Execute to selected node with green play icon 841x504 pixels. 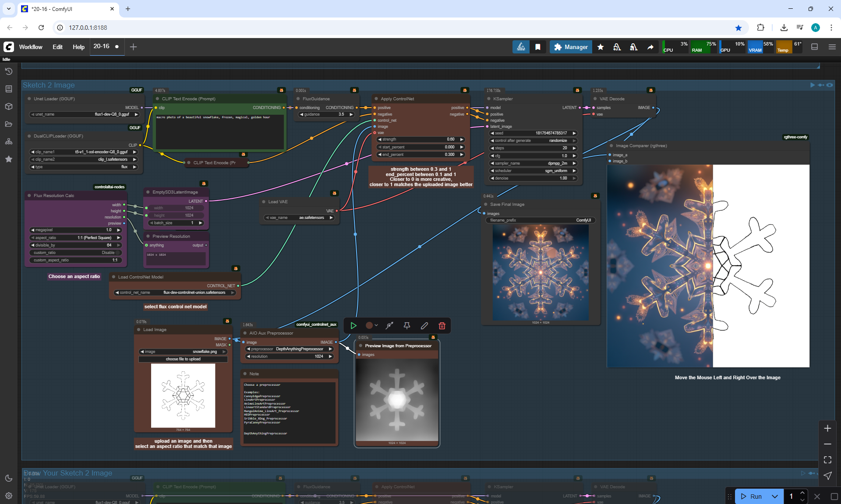[x=353, y=326]
